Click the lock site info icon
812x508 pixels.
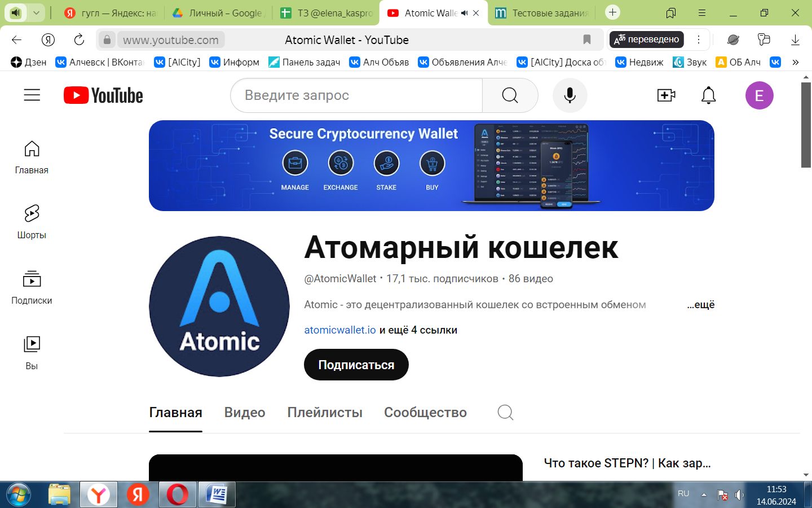[x=107, y=40]
